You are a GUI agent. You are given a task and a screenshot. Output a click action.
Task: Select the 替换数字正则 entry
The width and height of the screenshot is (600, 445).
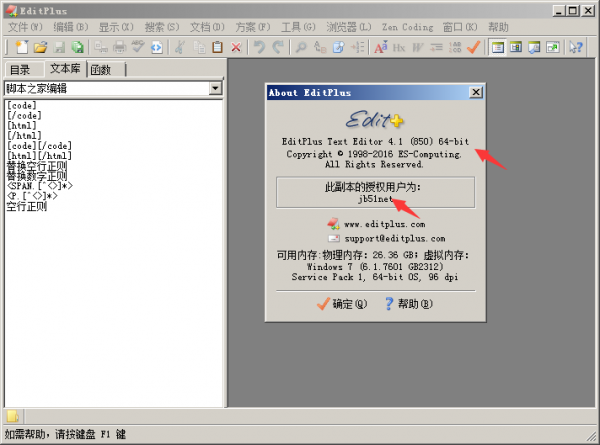click(37, 176)
